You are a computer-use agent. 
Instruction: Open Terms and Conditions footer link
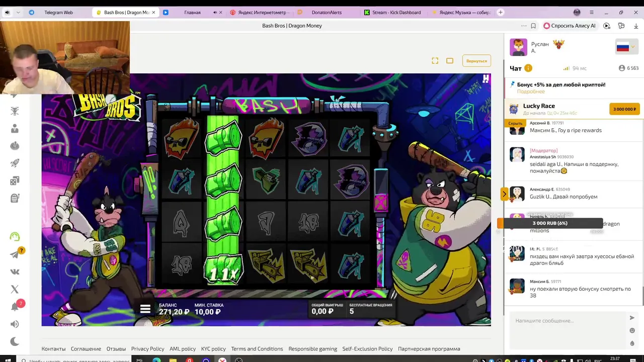(257, 349)
